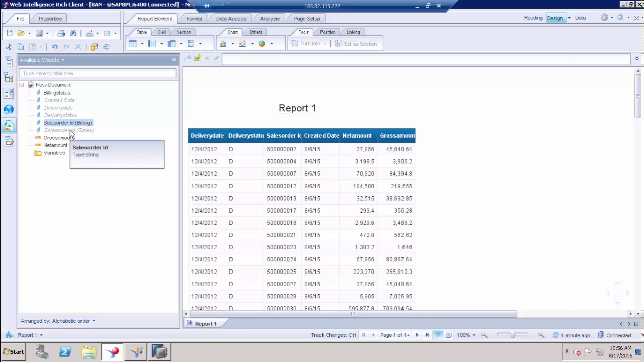Cut selection with the scissors icon
644x362 pixels.
point(9,47)
